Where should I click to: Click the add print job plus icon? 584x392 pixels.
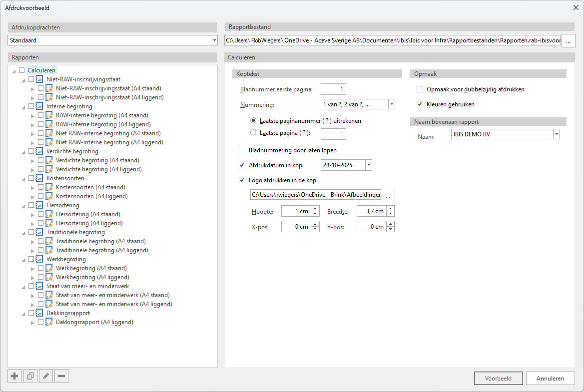[14, 376]
